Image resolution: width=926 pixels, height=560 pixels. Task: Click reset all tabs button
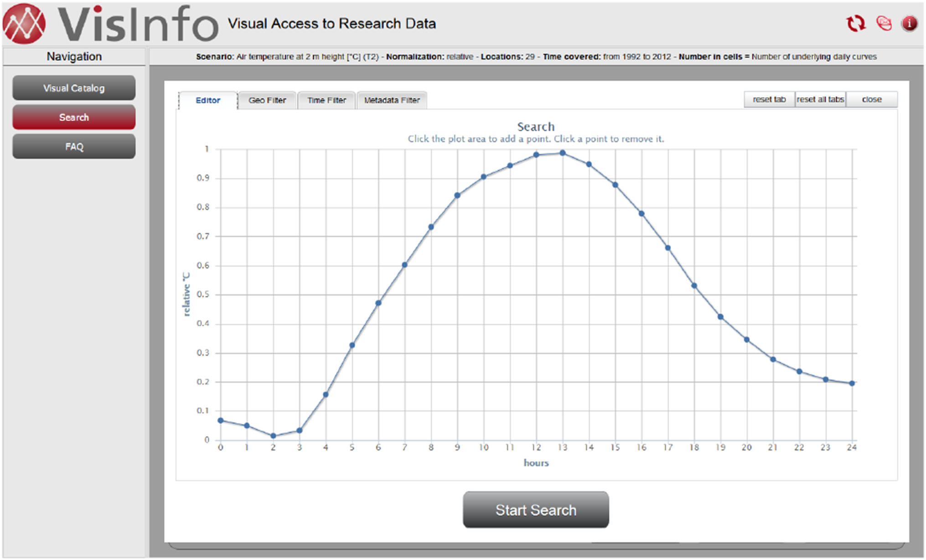820,99
